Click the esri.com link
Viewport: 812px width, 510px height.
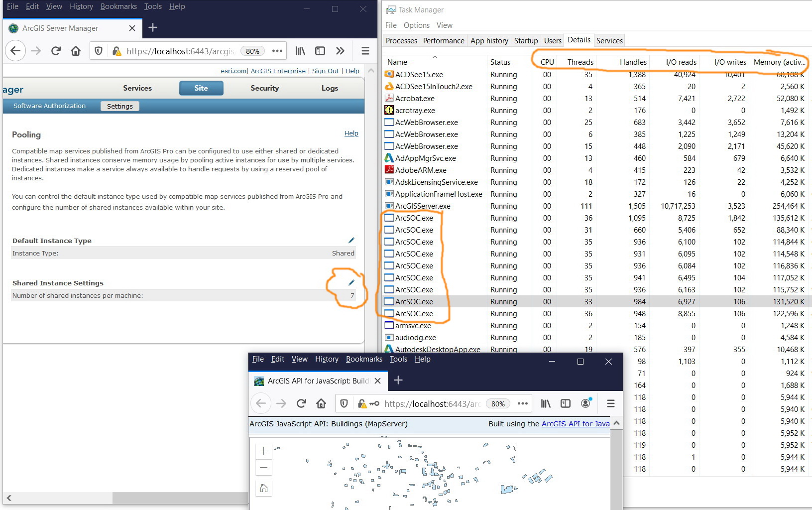click(x=233, y=71)
